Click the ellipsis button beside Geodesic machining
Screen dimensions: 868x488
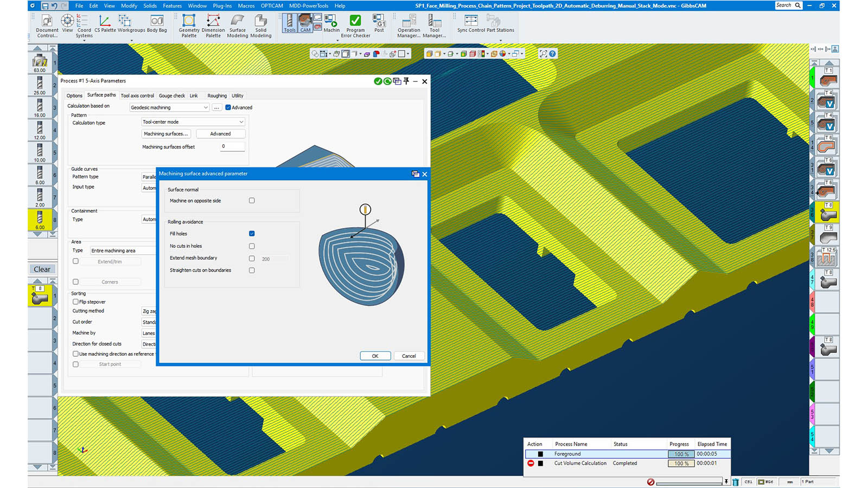click(216, 107)
